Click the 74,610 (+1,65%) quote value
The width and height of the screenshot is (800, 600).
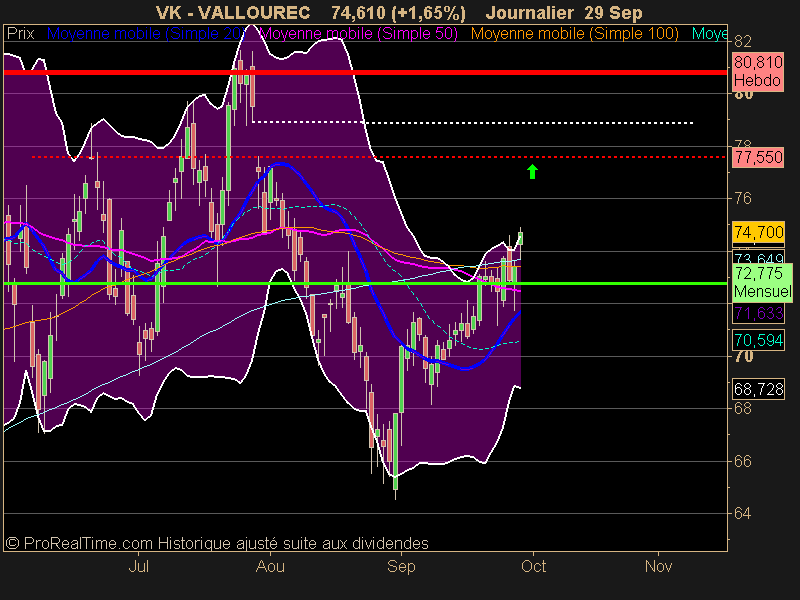(x=398, y=13)
